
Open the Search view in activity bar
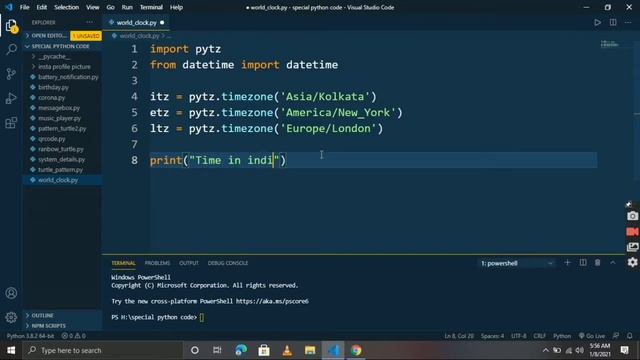click(11, 50)
